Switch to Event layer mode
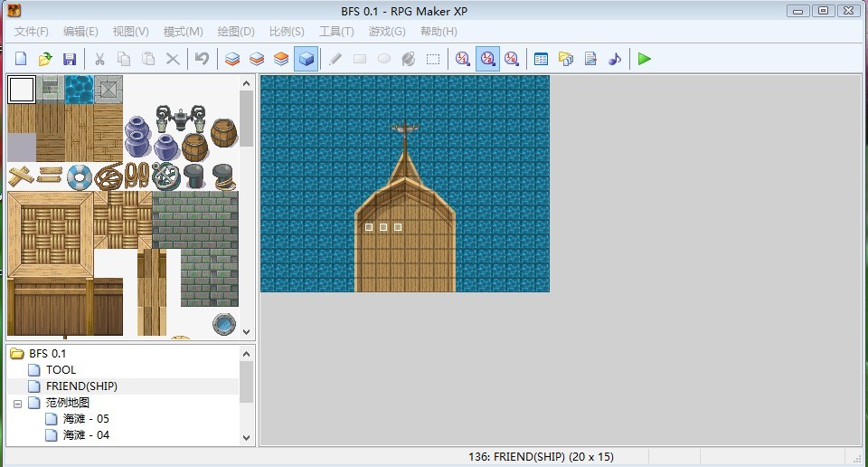This screenshot has width=868, height=467. pos(307,59)
